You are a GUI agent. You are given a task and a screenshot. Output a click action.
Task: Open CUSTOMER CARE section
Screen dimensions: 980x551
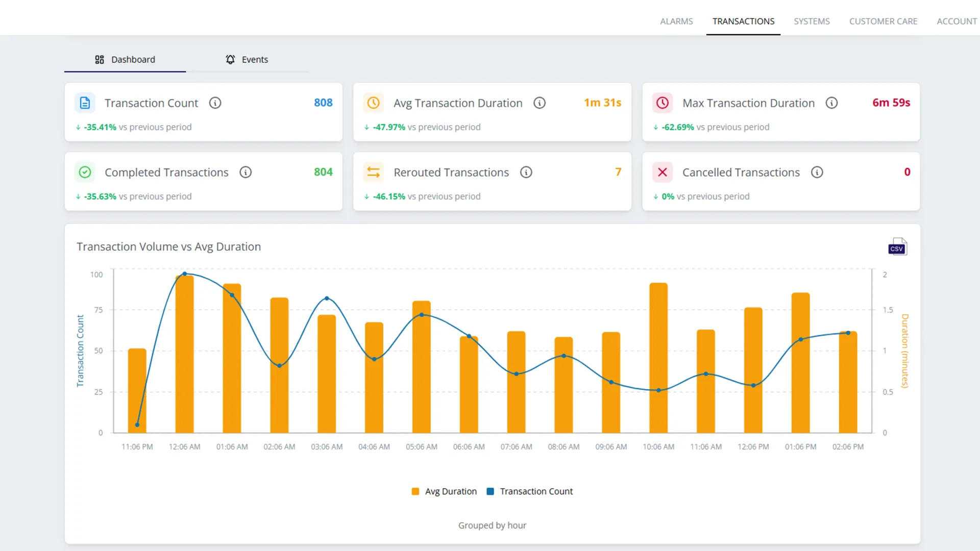(883, 21)
